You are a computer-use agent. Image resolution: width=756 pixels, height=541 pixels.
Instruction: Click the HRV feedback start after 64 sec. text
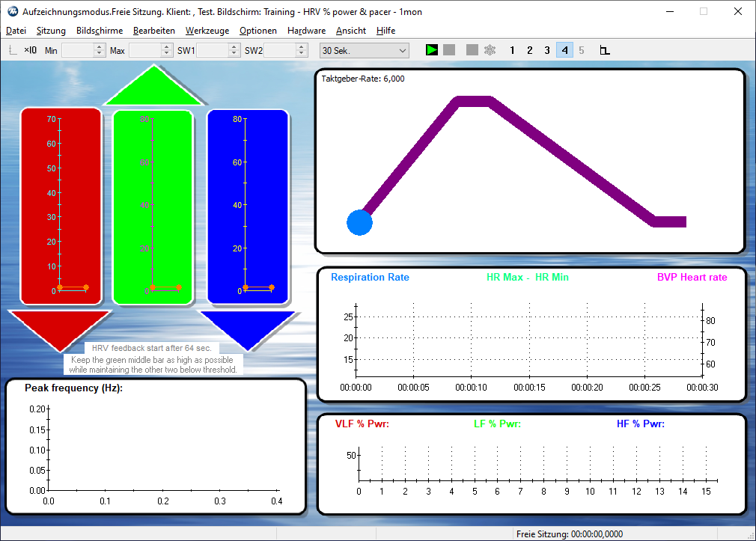click(x=151, y=348)
